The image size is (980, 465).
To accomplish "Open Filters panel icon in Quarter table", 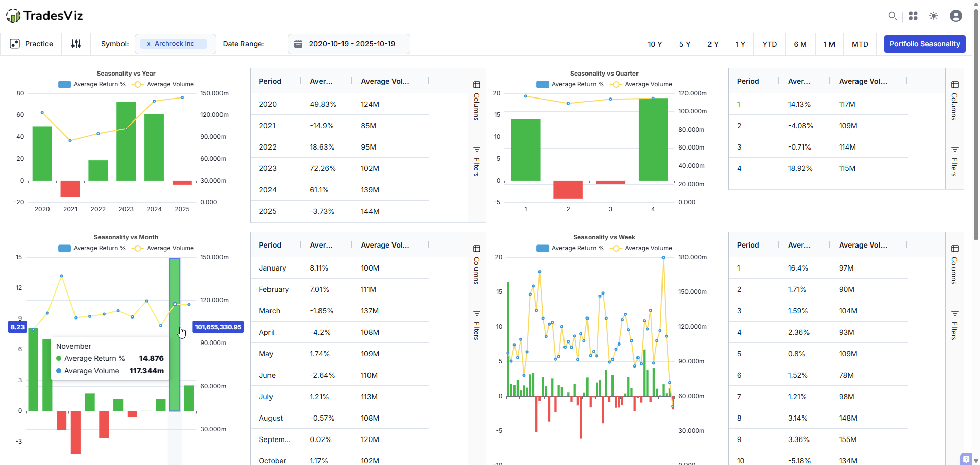I will click(x=955, y=150).
